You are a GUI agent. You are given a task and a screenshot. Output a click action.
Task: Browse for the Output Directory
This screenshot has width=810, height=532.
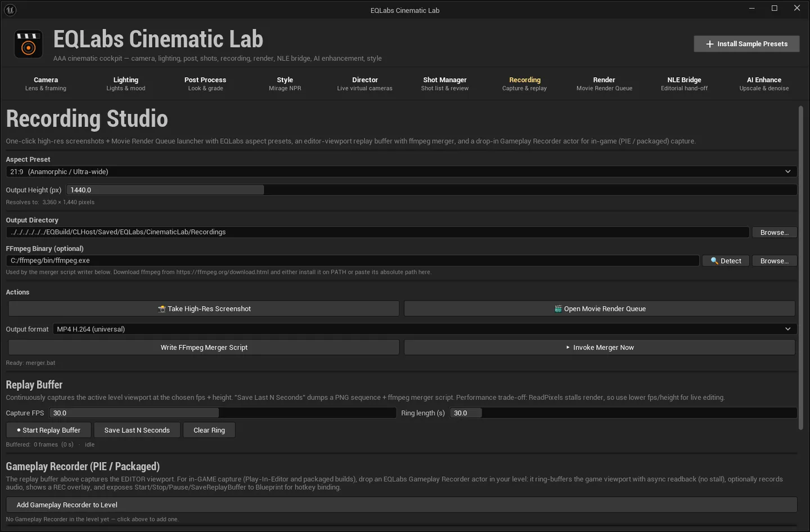(774, 232)
